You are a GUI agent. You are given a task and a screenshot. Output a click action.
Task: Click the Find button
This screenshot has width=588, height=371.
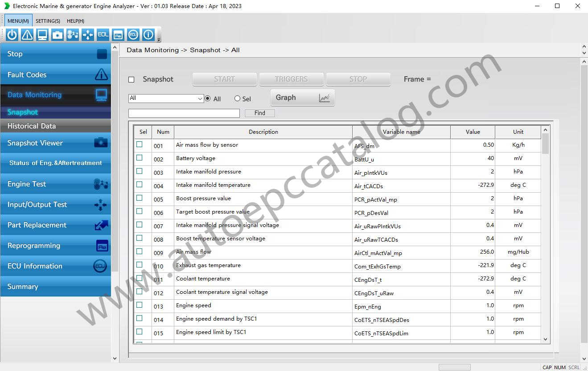260,113
